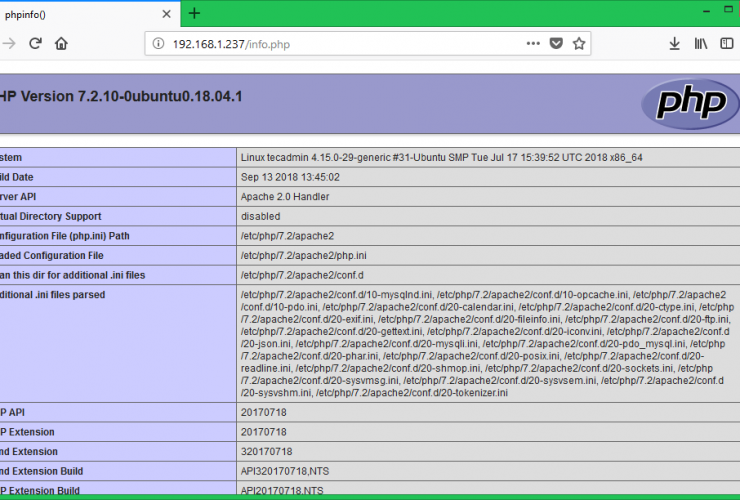The image size is (740, 500).
Task: Bookmark this page with the star
Action: pyautogui.click(x=578, y=44)
